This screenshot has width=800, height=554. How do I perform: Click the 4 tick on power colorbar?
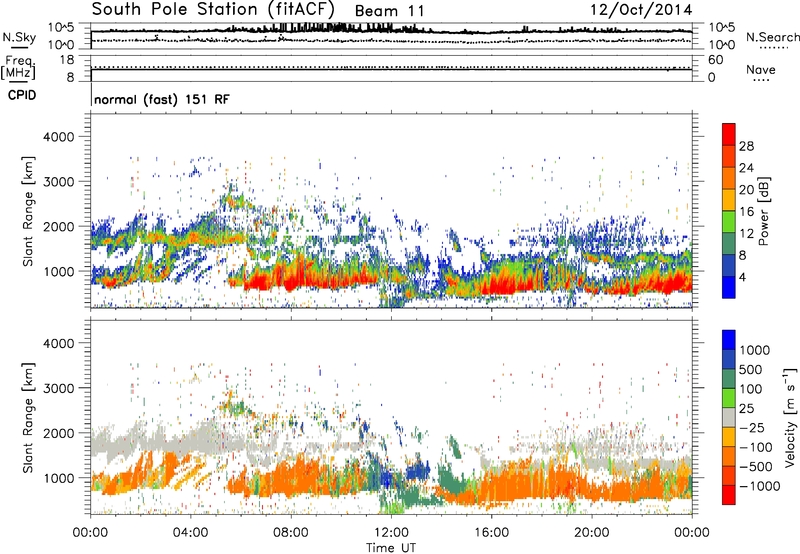(x=743, y=277)
